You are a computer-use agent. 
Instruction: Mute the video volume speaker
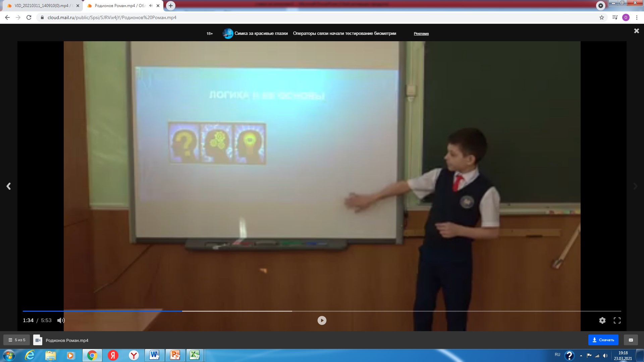(x=61, y=320)
